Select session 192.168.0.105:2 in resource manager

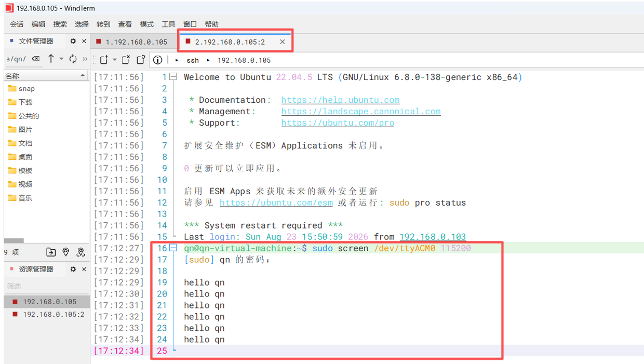point(46,314)
